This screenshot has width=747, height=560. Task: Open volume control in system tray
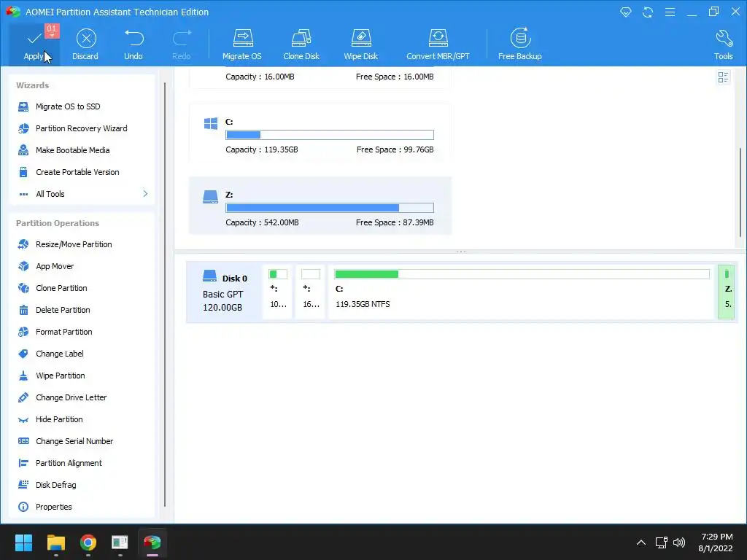pos(679,542)
